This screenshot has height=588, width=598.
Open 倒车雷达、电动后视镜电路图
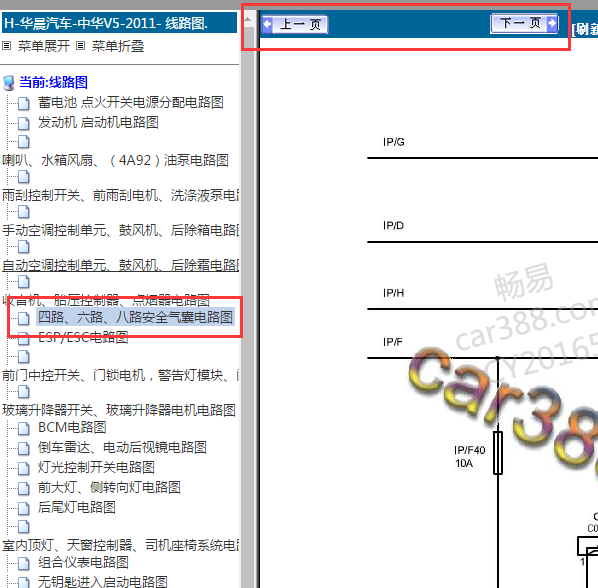pos(122,447)
